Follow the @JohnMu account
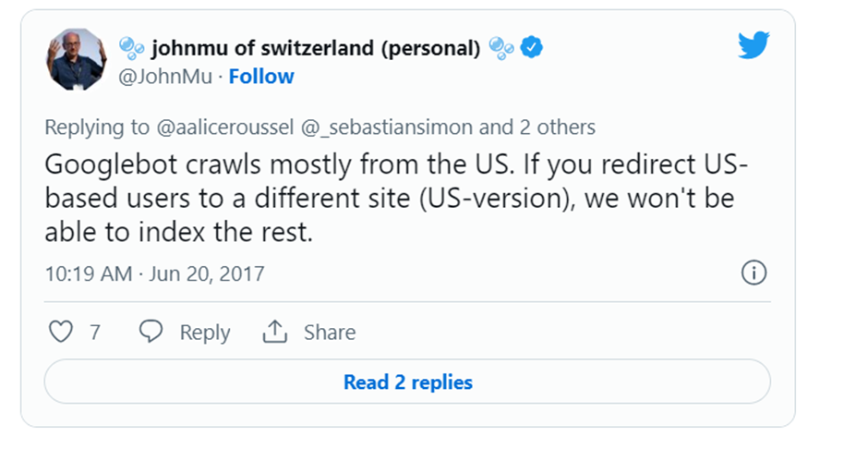868x449 pixels. click(261, 77)
